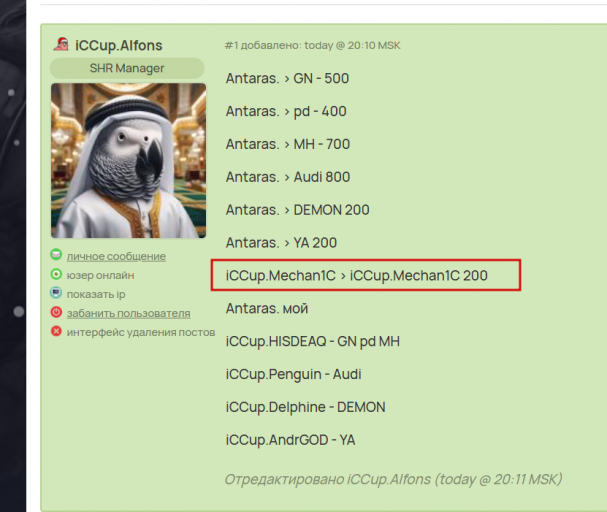Click the monitor icon for show ip
Screen dimensions: 607x512
(x=56, y=293)
